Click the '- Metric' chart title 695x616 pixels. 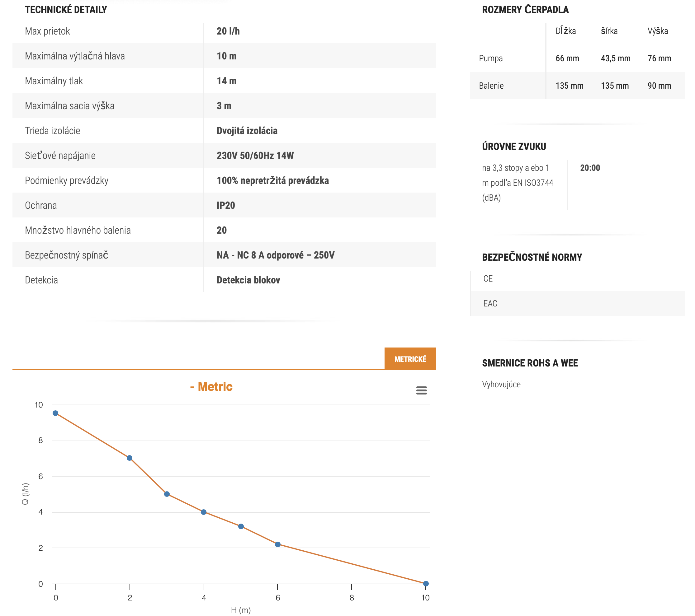tap(211, 387)
